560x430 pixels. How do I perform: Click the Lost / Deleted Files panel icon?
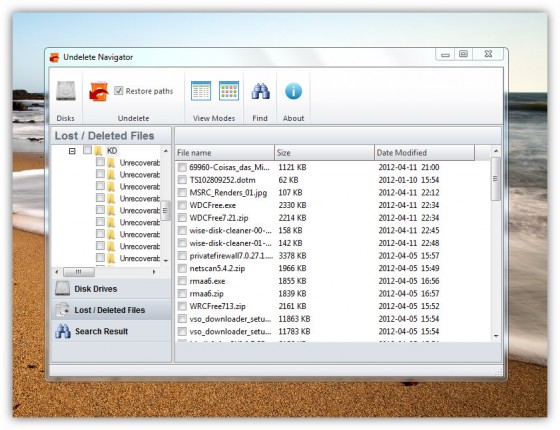click(62, 310)
